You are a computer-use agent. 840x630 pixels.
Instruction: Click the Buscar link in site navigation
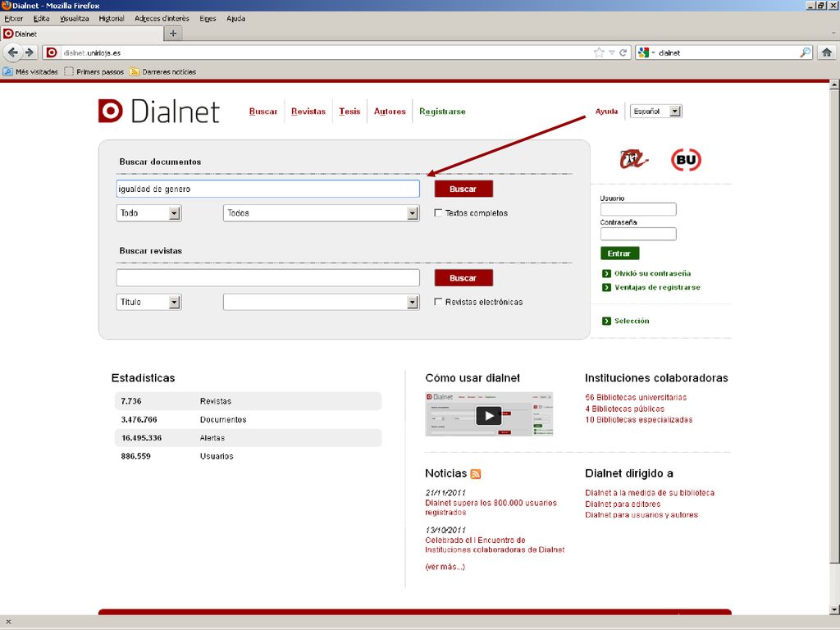pos(263,112)
